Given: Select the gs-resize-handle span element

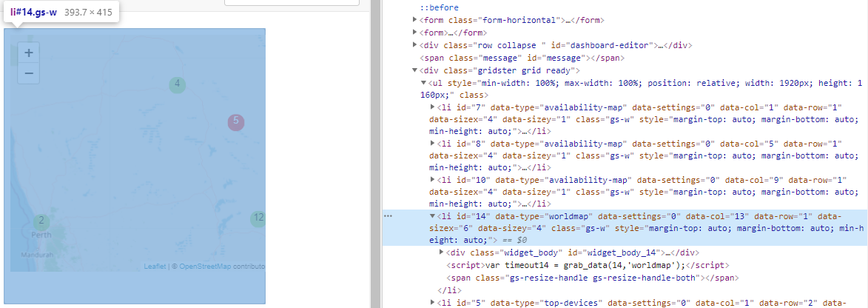Looking at the screenshot, I should (593, 278).
